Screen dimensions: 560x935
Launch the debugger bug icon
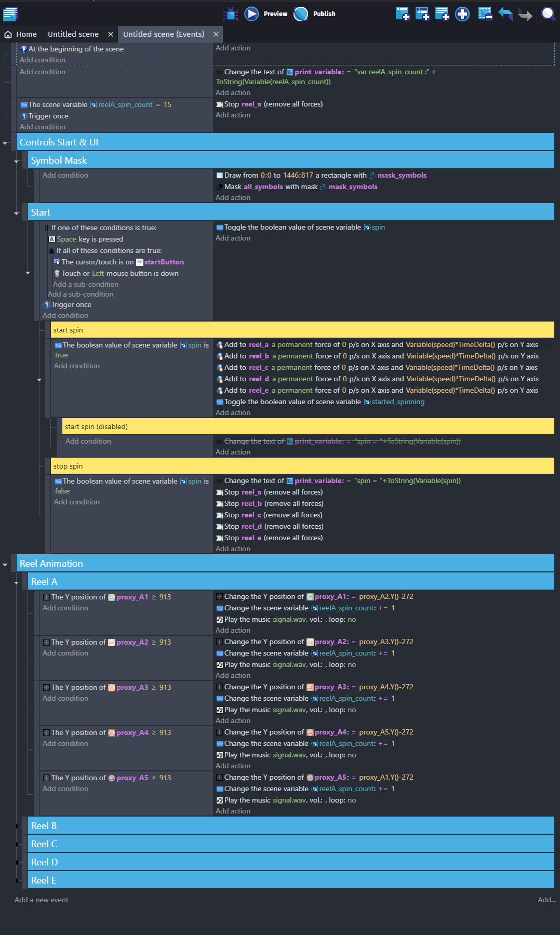[230, 14]
